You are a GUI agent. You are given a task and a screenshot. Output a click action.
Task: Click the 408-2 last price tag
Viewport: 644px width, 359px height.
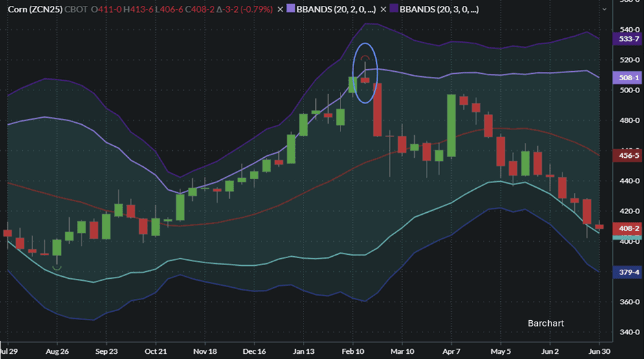click(x=628, y=228)
